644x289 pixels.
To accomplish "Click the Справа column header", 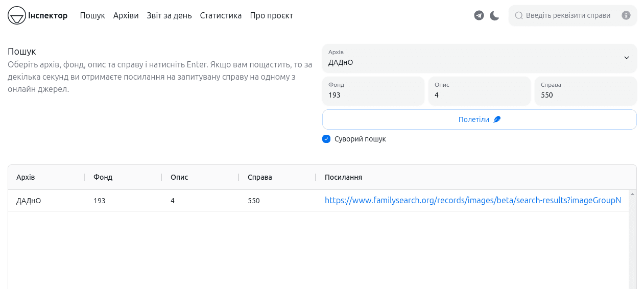I will [260, 177].
